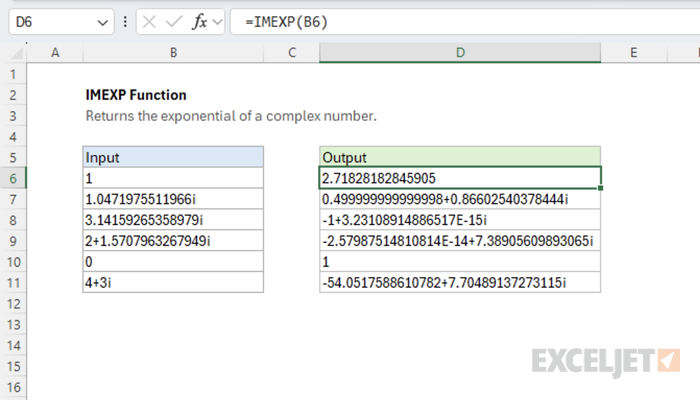Select column A header
Viewport: 700px width, 400px height.
point(55,53)
